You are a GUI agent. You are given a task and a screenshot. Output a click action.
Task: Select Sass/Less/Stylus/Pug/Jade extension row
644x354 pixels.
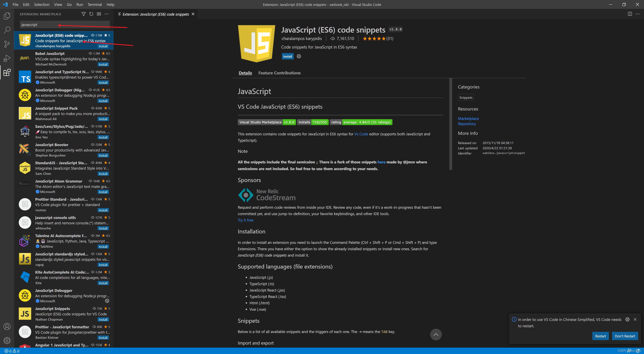point(64,131)
